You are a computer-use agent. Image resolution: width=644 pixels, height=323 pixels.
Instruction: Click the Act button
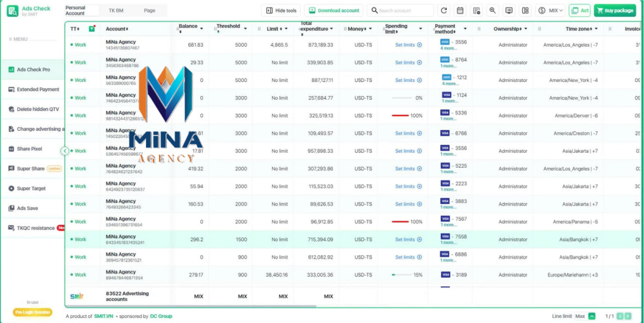[580, 11]
